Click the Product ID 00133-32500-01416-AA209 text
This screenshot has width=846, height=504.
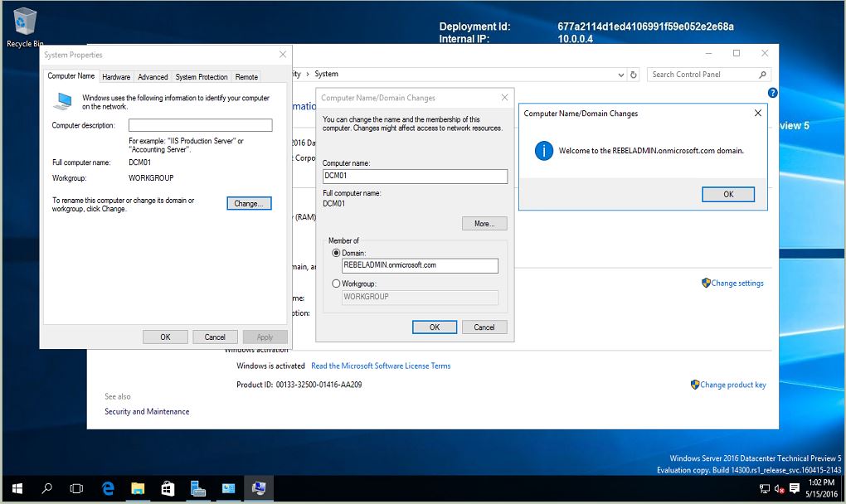coord(299,385)
